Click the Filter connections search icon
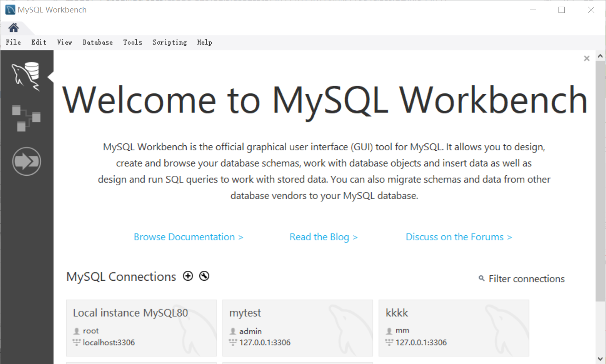The image size is (606, 364). (x=481, y=278)
